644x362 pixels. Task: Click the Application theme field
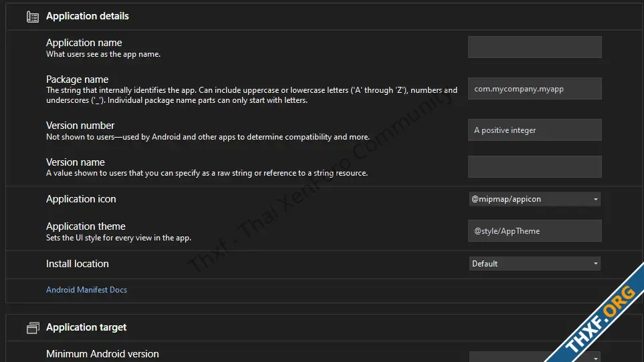click(535, 231)
